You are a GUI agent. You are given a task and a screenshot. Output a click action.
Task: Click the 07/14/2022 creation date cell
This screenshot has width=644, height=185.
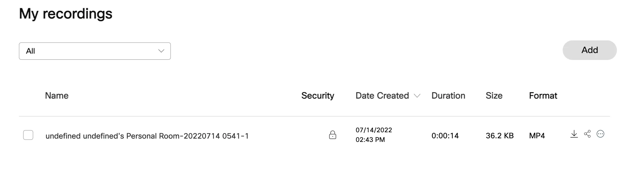tap(374, 130)
